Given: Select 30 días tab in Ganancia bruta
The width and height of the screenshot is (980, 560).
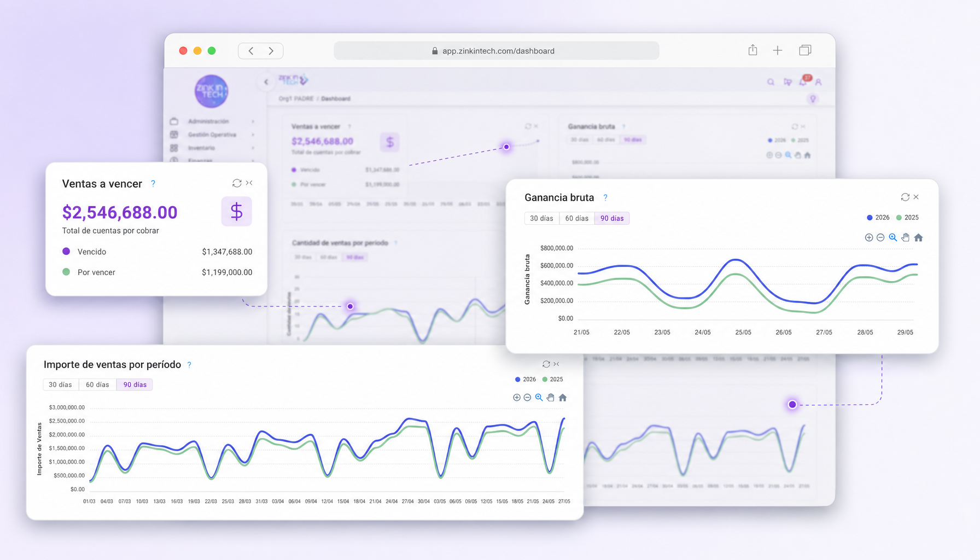Looking at the screenshot, I should click(x=541, y=218).
